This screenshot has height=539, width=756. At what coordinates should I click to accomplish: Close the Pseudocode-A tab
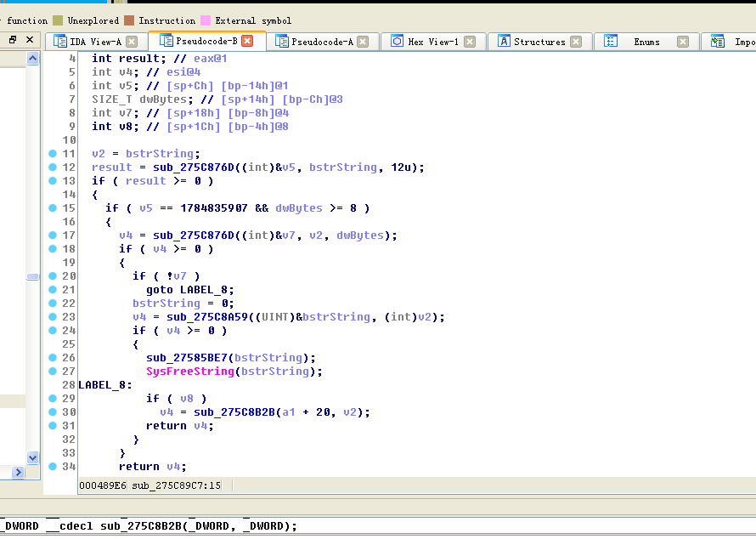363,42
